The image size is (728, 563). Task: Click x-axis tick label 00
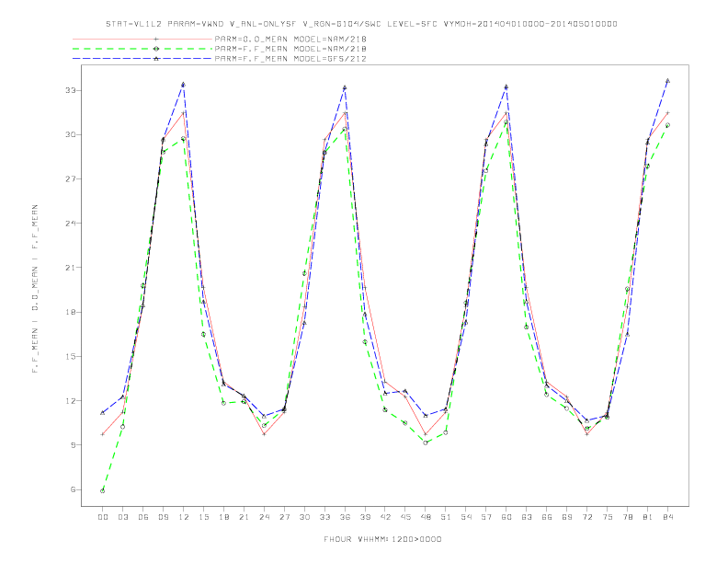(x=103, y=517)
